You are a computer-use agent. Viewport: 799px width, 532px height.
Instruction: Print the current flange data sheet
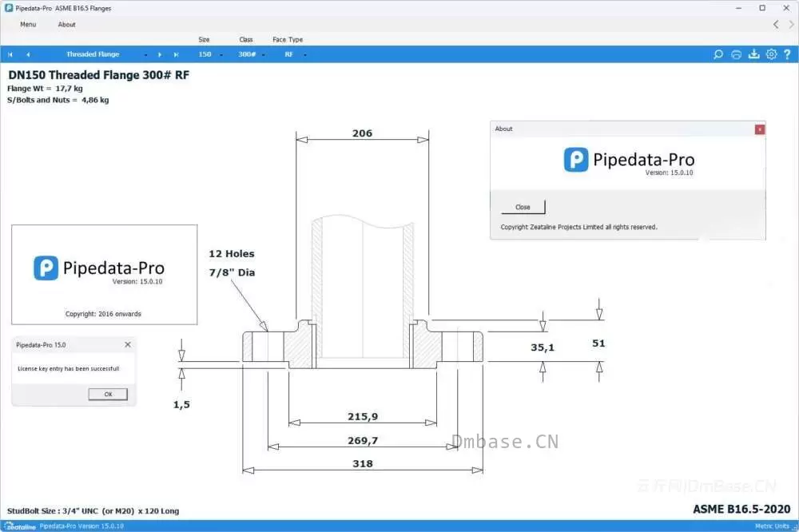pyautogui.click(x=736, y=54)
